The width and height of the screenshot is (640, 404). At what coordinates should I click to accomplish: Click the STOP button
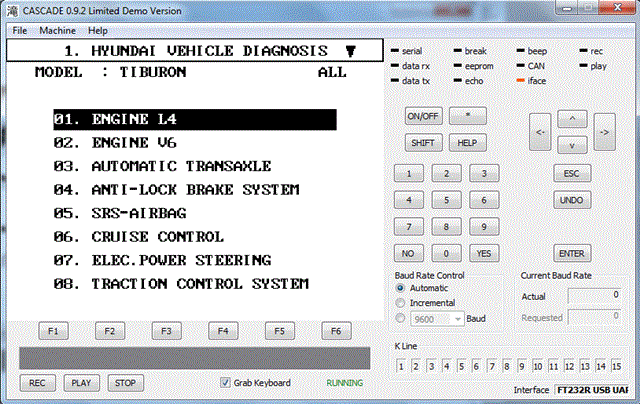click(125, 383)
